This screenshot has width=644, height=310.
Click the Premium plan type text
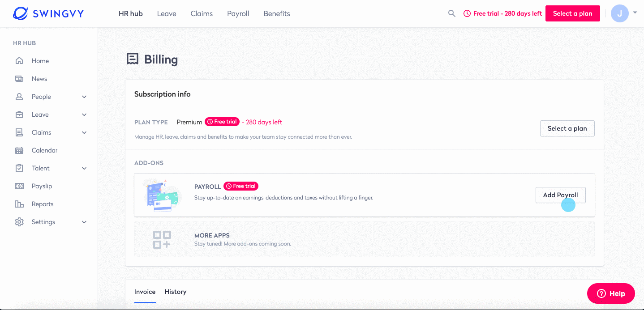pyautogui.click(x=189, y=122)
